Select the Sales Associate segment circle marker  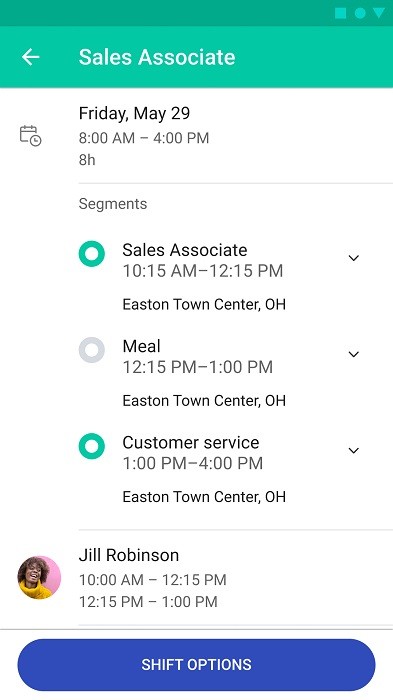(92, 254)
